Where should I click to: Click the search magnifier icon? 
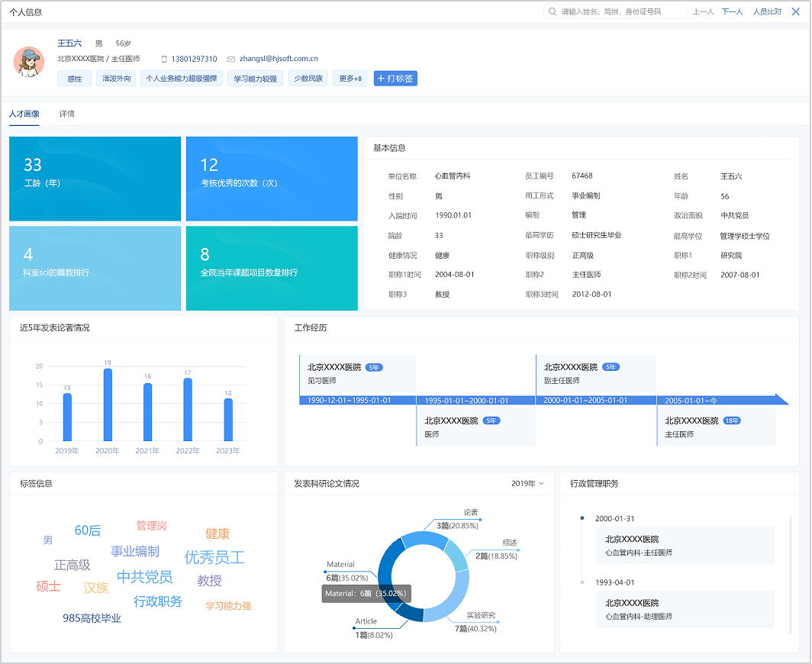tap(553, 11)
